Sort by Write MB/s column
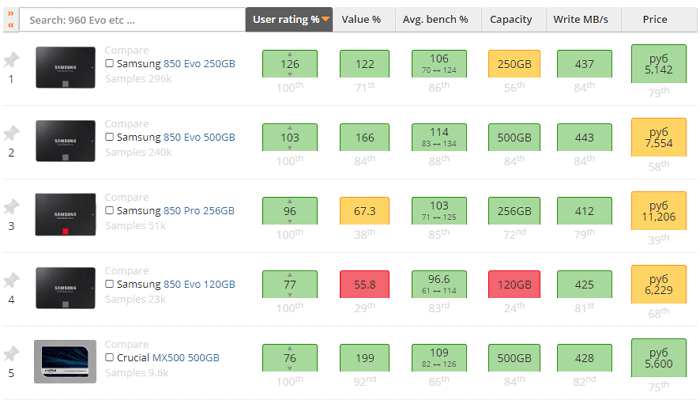 pos(583,19)
